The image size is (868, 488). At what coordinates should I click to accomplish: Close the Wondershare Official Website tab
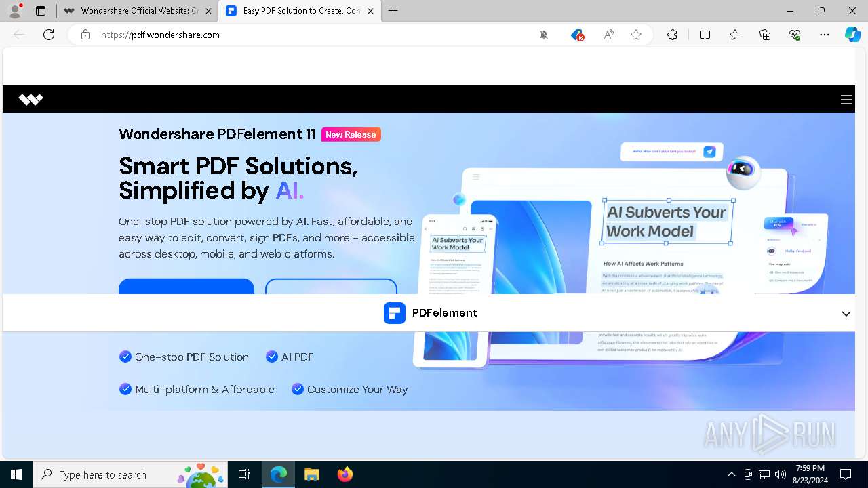click(x=209, y=11)
